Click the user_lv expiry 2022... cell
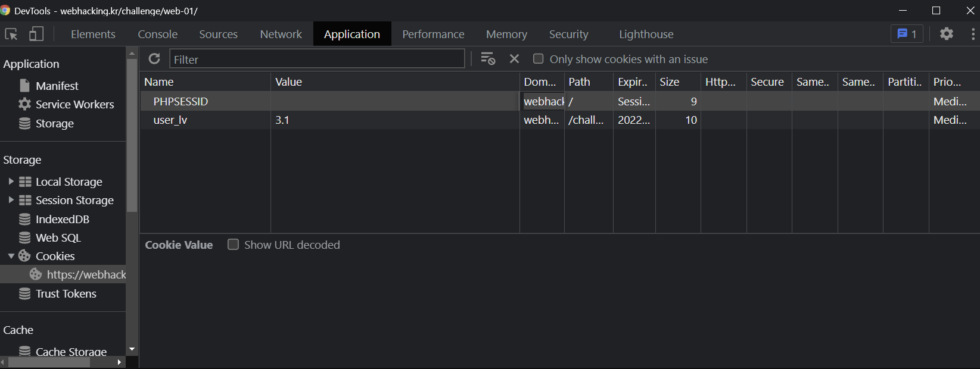The height and width of the screenshot is (369, 980). [x=634, y=120]
